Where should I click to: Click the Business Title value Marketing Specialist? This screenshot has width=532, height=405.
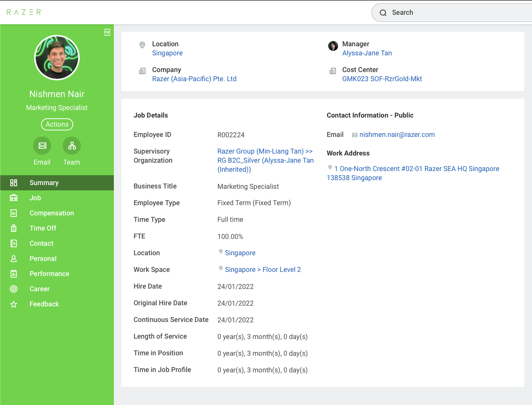click(x=248, y=187)
